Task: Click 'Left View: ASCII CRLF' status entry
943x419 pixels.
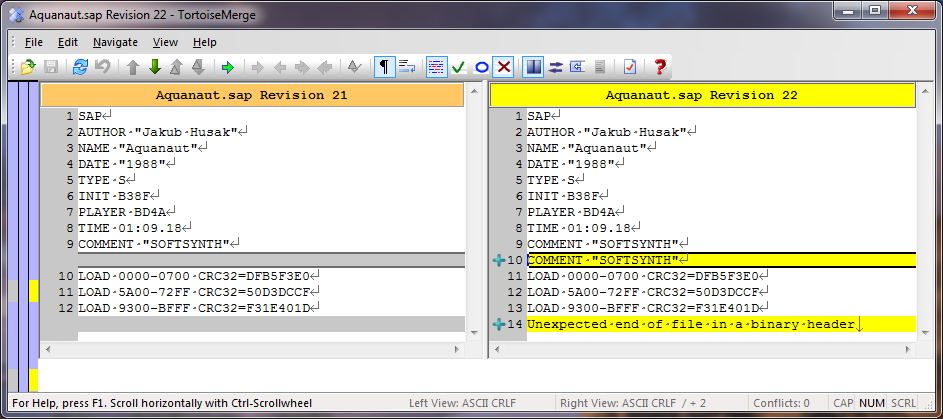Action: [x=462, y=403]
